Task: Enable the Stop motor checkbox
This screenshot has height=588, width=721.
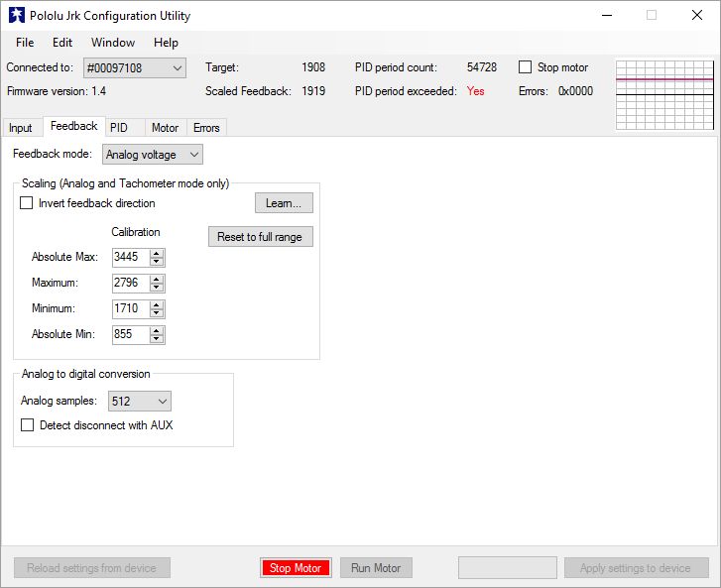Action: pyautogui.click(x=525, y=67)
